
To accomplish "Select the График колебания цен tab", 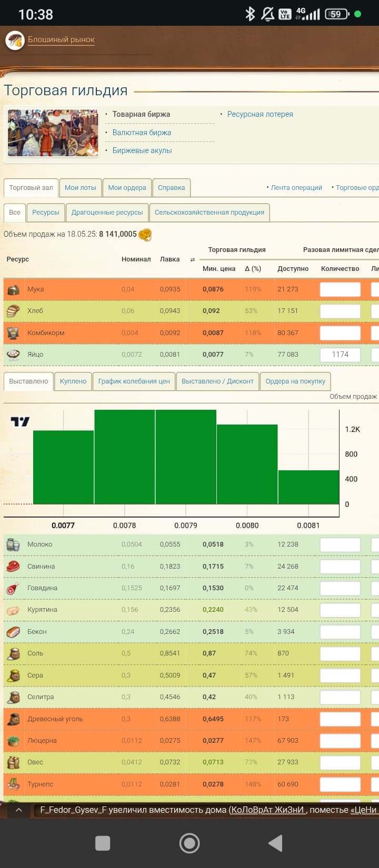I will coord(134,381).
